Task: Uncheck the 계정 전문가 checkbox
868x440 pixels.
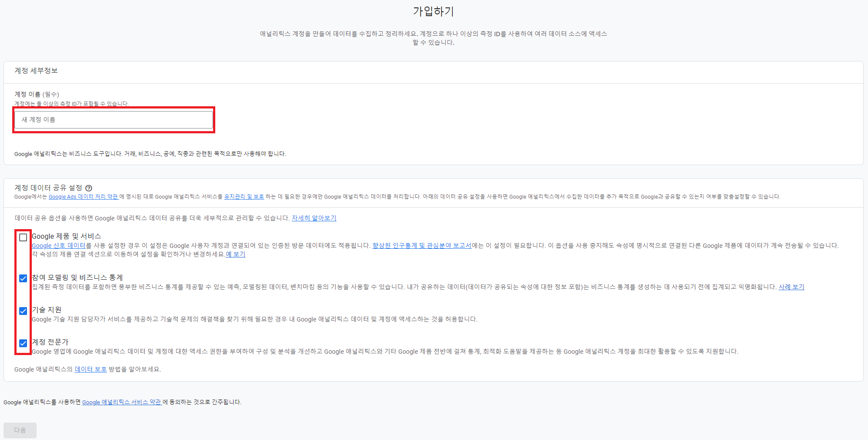Action: coord(23,343)
